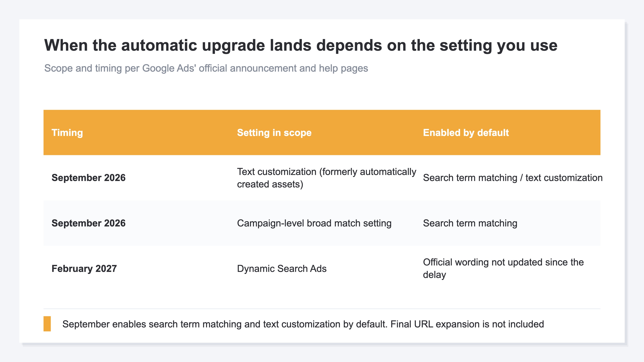Click Search term matching / text customization cell
The width and height of the screenshot is (644, 362).
(x=513, y=178)
